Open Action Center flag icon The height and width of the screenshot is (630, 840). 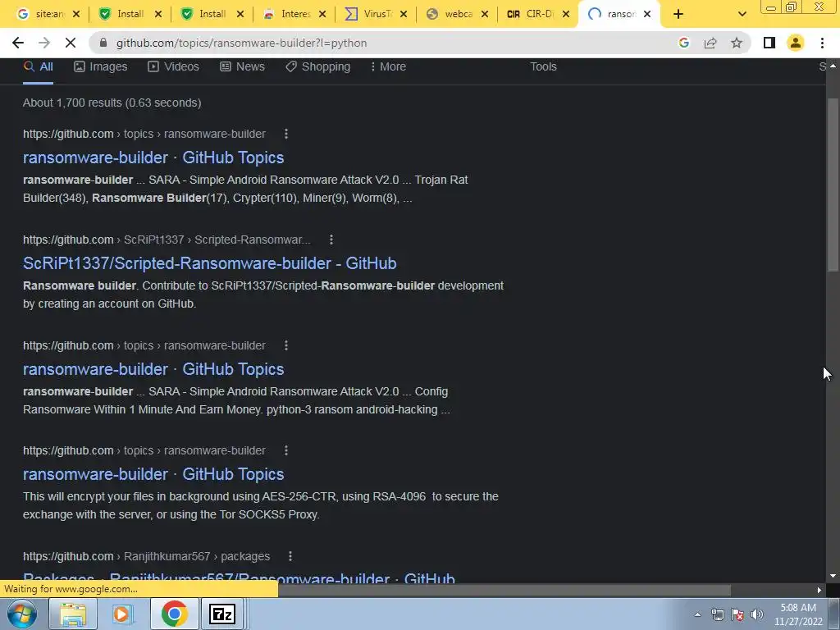(x=737, y=614)
